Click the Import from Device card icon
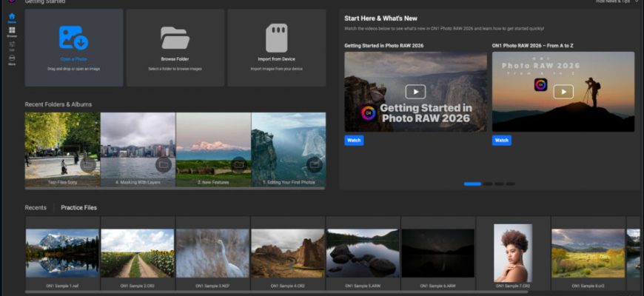The image size is (644, 296). point(276,38)
